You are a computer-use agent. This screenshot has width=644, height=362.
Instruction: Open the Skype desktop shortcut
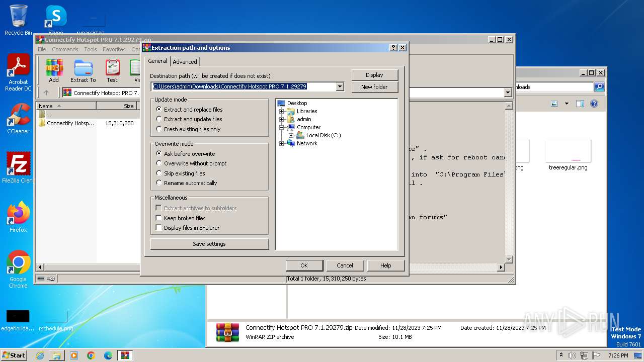coord(55,20)
